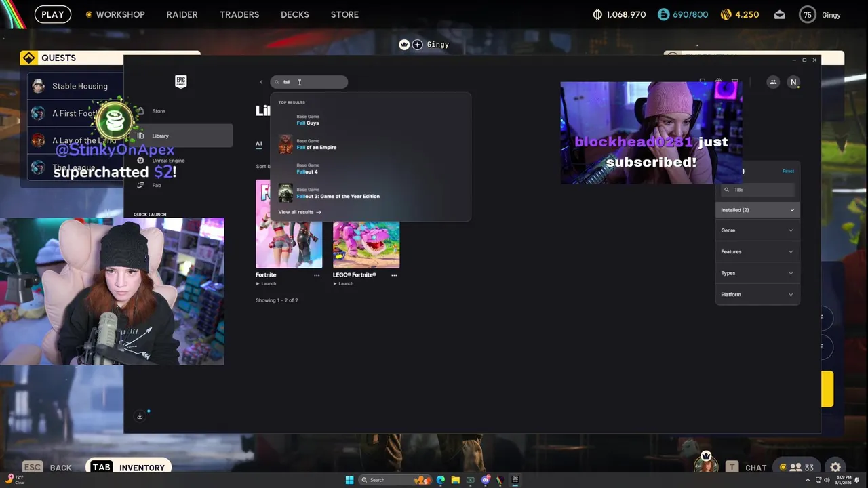
Task: Click the gold 4.250 currency counter
Action: click(740, 14)
